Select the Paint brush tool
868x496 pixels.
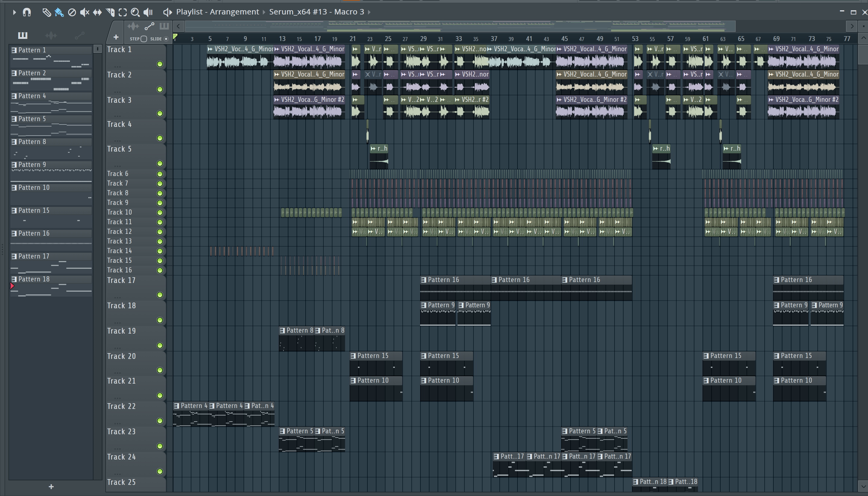click(x=59, y=12)
